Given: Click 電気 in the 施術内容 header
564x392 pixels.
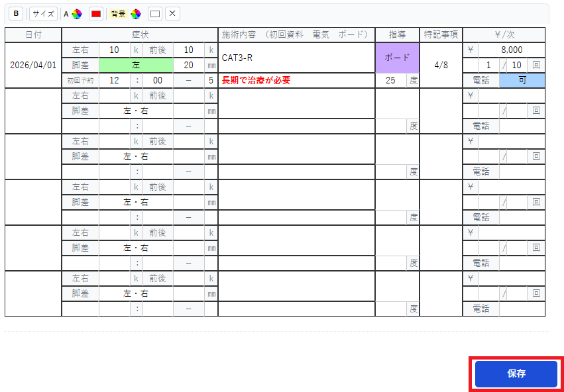Looking at the screenshot, I should [x=321, y=34].
